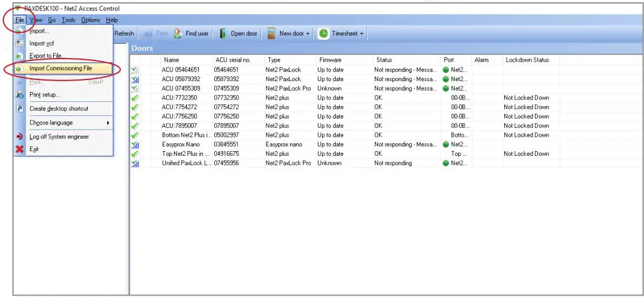
Task: Click green tick for ACU:7895007
Action: [x=135, y=126]
